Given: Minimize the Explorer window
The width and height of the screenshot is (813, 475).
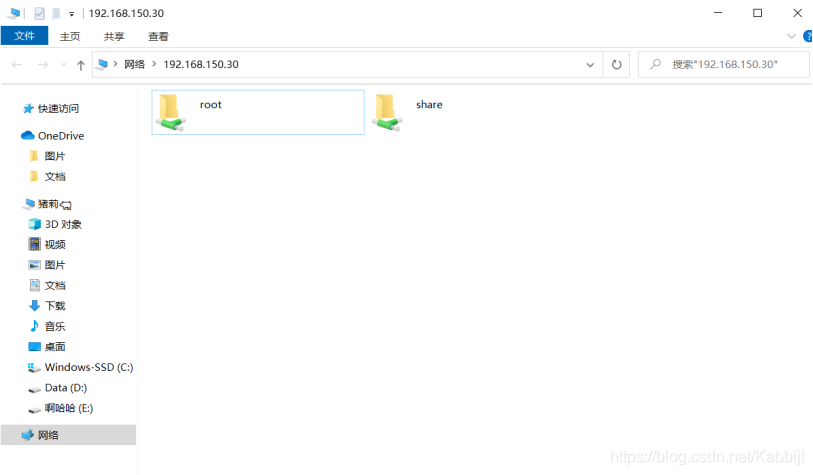Looking at the screenshot, I should [x=718, y=13].
